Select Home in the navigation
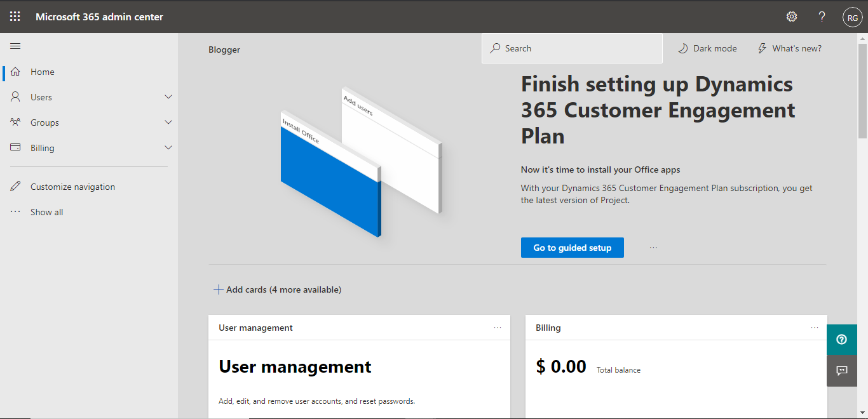Screen dimensions: 868x419 point(43,72)
